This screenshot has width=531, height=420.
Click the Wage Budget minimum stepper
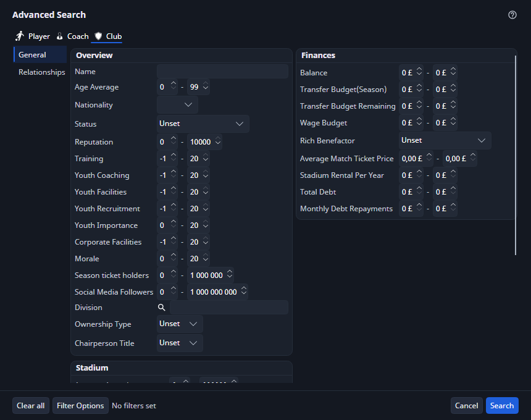click(x=411, y=123)
